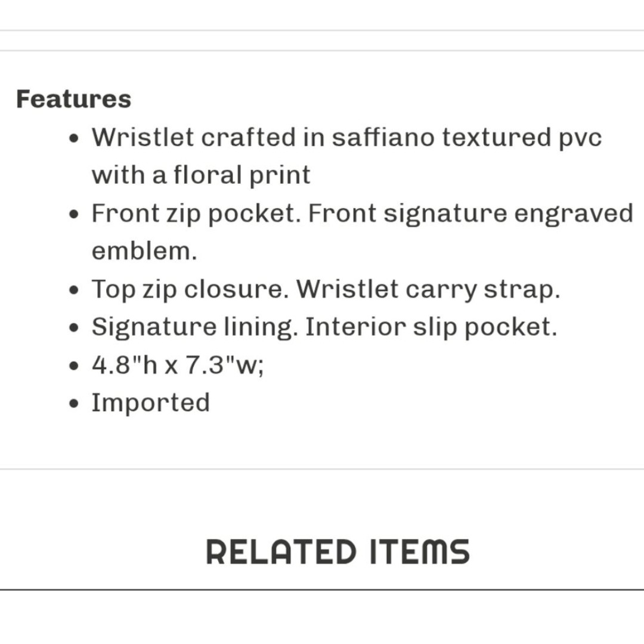
Task: Click the Interior slip pocket text
Action: pyautogui.click(x=431, y=327)
